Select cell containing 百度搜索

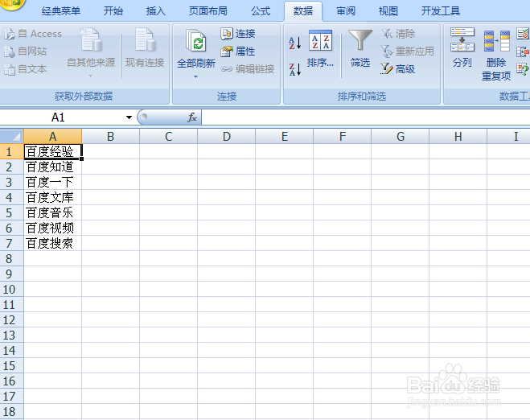53,243
